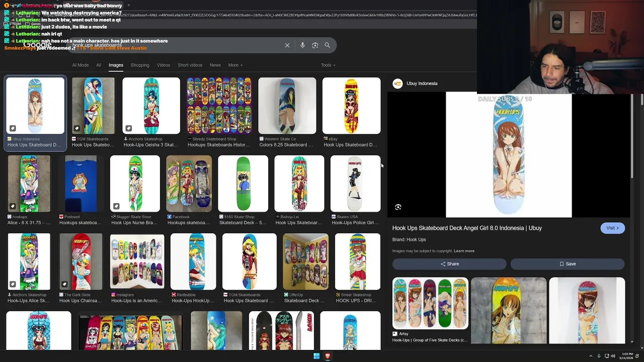Open Shredz Skateboard Shop history thumbnail
This screenshot has width=644, height=362.
click(x=219, y=106)
